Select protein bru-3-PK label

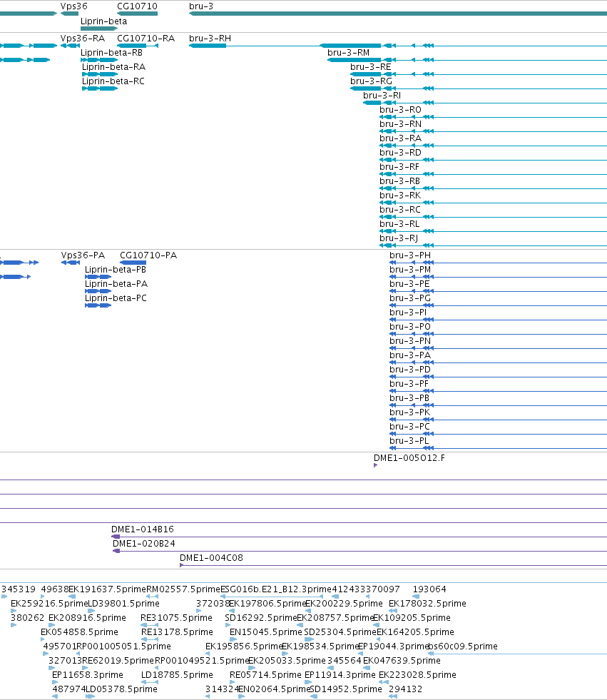[x=409, y=412]
